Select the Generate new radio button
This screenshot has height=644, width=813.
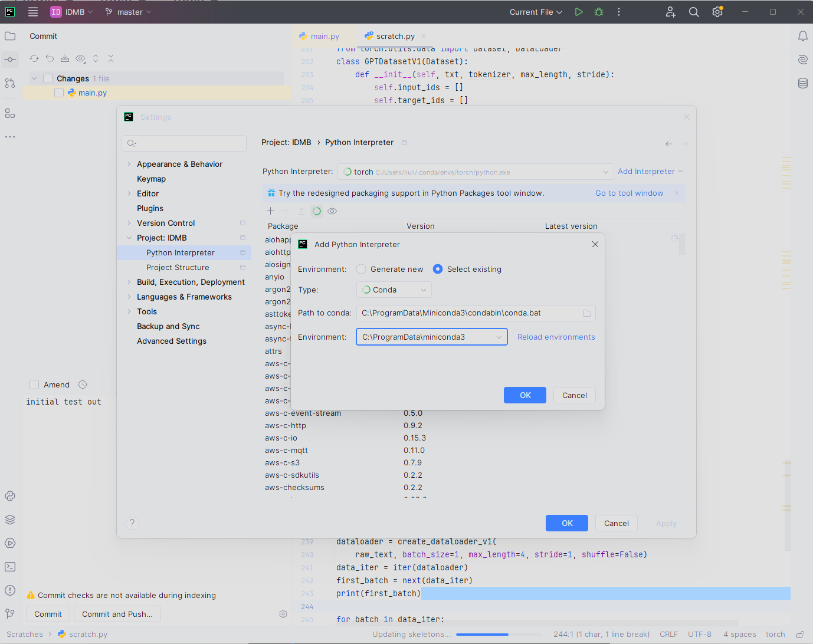coord(361,269)
